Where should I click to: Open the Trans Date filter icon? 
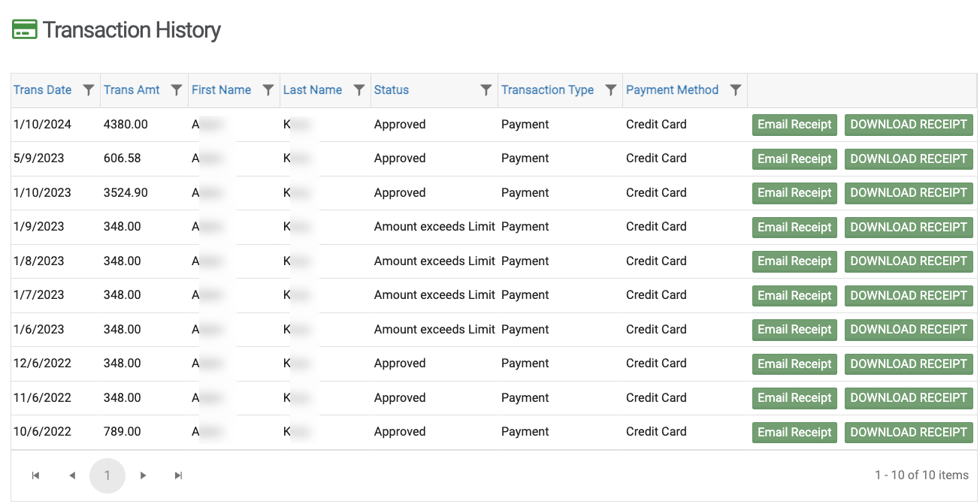(x=89, y=90)
